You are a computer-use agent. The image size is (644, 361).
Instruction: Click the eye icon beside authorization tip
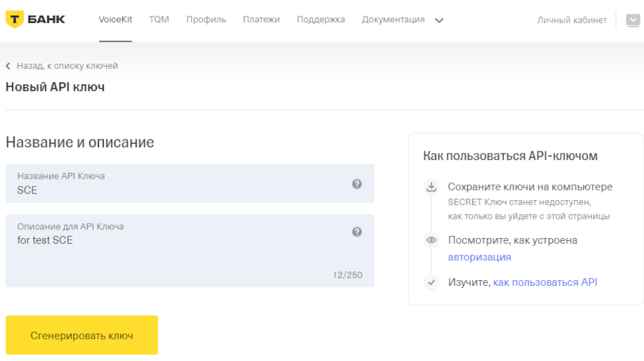(431, 240)
